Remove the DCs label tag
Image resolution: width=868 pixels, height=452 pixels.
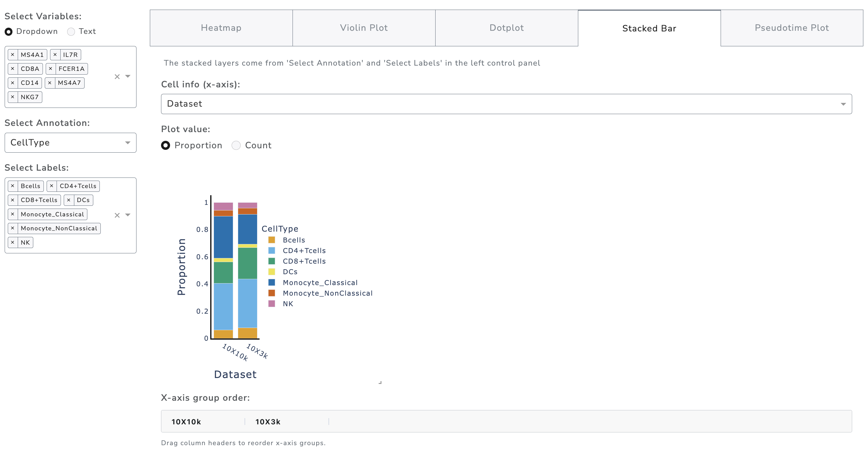(x=69, y=200)
